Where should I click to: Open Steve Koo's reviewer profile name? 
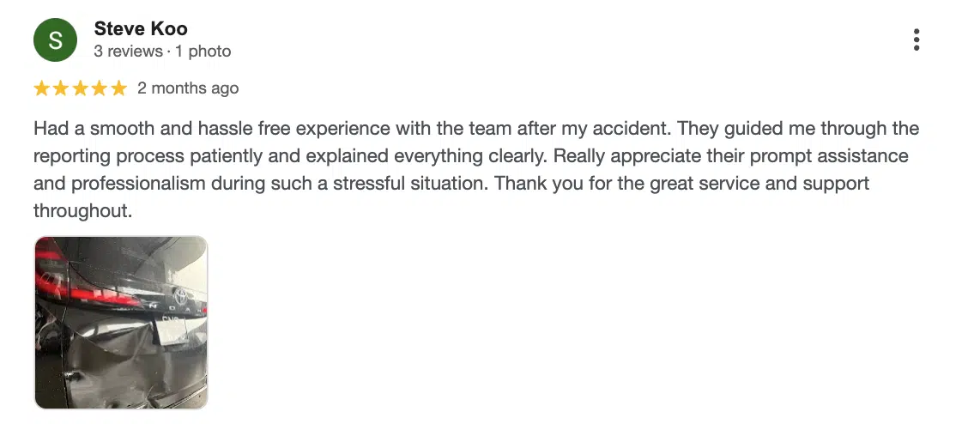(x=141, y=29)
